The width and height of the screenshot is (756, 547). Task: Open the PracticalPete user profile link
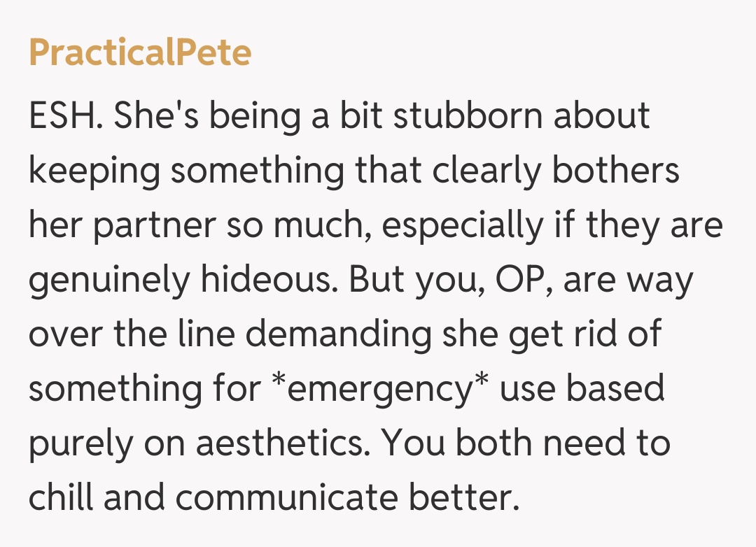click(x=140, y=53)
